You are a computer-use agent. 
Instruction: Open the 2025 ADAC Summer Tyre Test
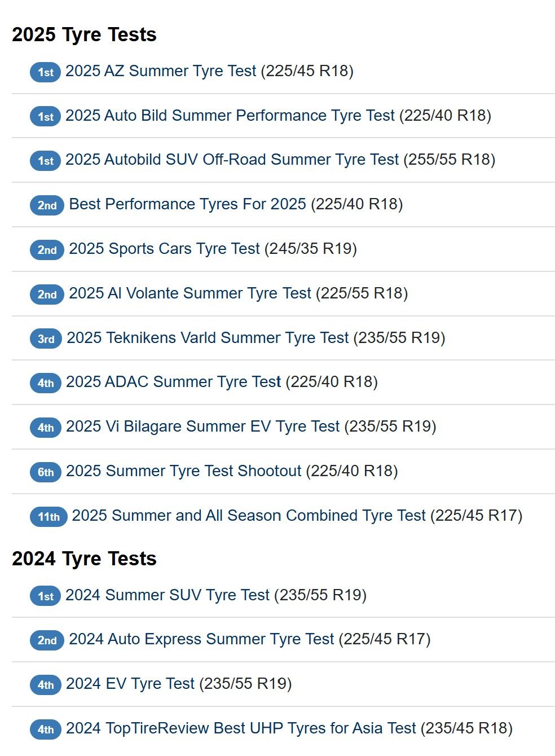pos(173,382)
